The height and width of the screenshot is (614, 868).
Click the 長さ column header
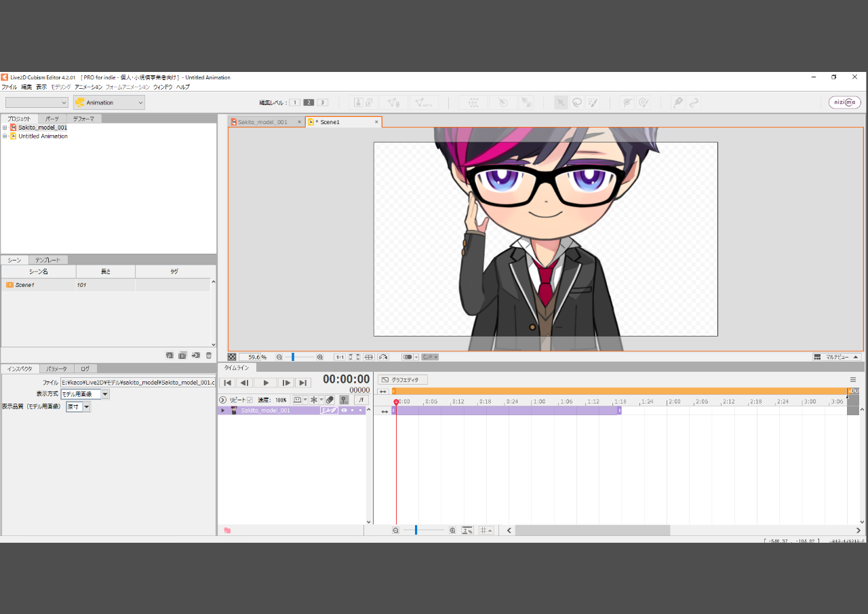(106, 271)
